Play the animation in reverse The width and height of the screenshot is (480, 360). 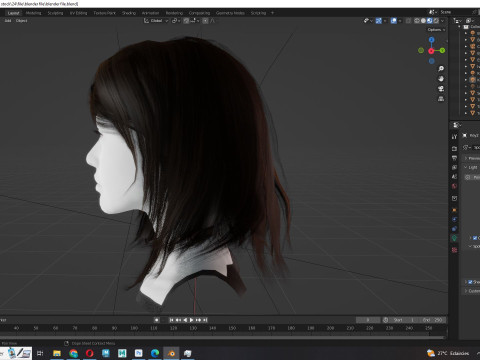(185, 320)
